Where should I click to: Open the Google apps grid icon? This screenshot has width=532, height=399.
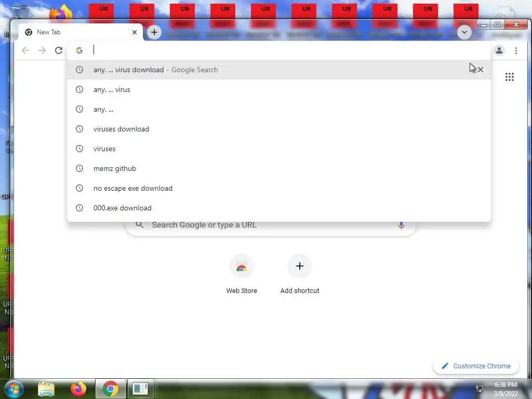[x=509, y=77]
